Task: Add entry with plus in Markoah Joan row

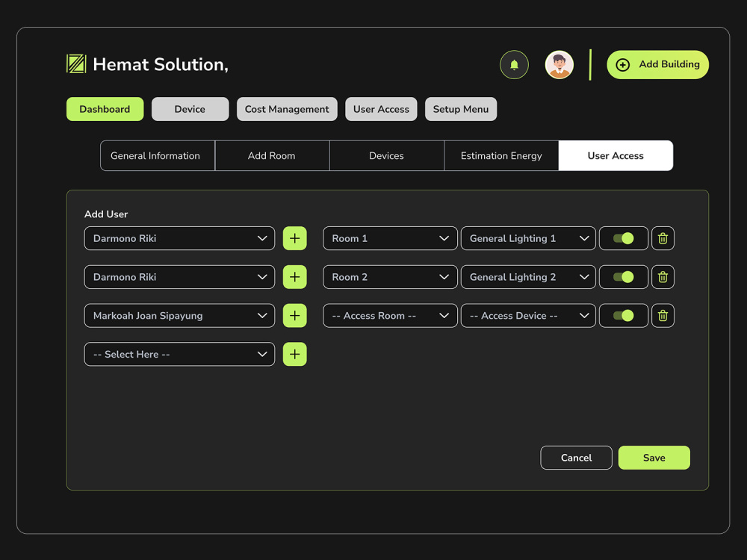Action: tap(295, 315)
